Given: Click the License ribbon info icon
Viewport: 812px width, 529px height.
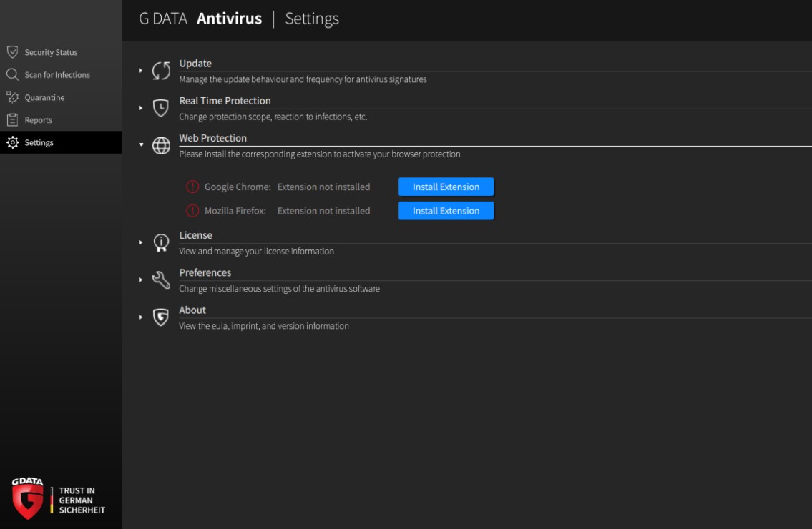Looking at the screenshot, I should point(161,242).
